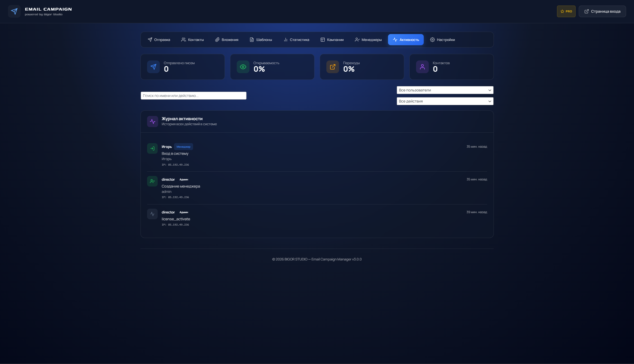This screenshot has height=364, width=634.
Task: Open the Все пользователи dropdown
Action: point(445,90)
